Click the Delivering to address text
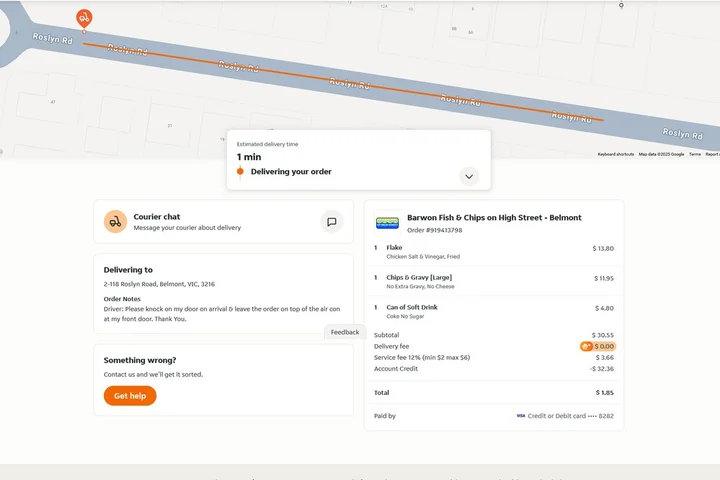The height and width of the screenshot is (480, 720). 159,284
